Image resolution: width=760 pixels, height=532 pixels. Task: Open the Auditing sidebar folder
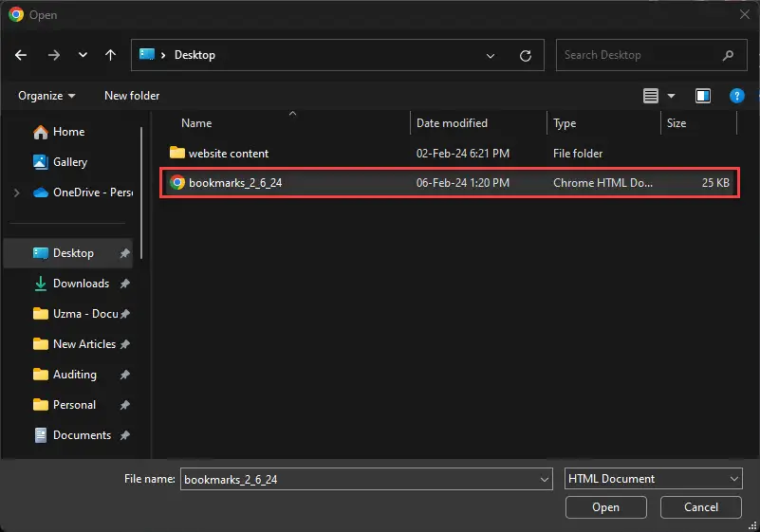click(x=65, y=375)
